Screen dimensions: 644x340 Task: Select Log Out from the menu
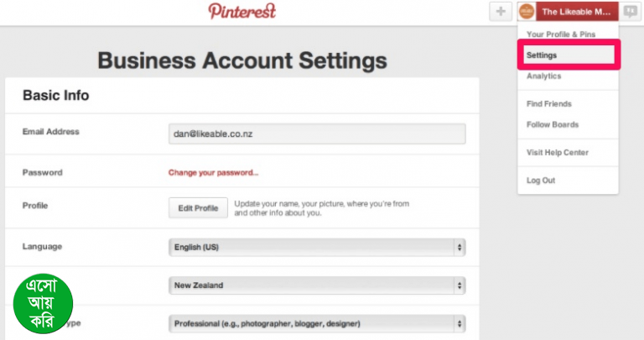click(541, 180)
